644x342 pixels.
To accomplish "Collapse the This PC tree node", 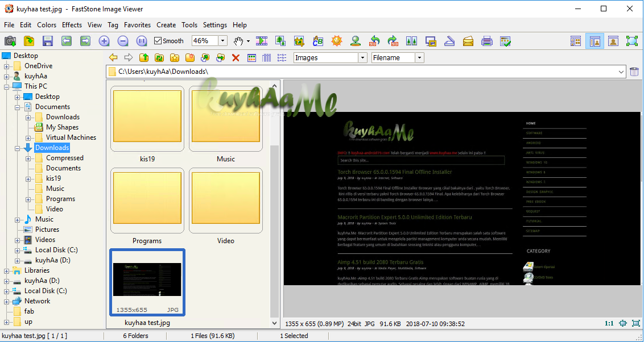I will pos(7,86).
